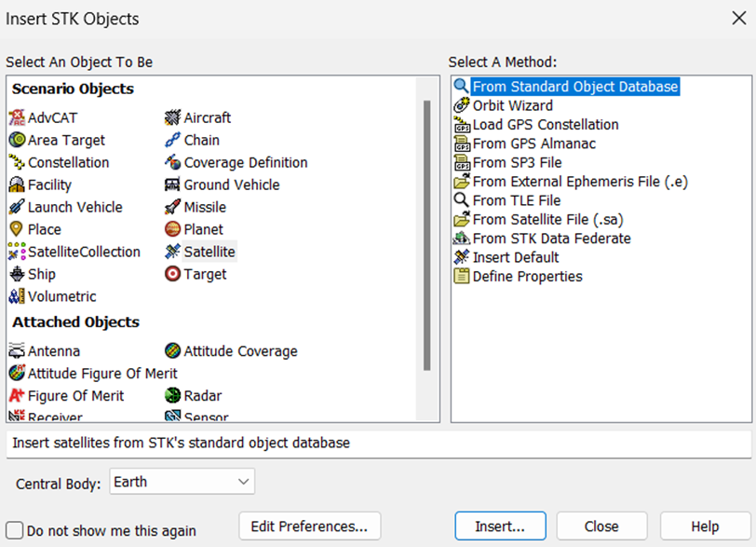Pick the Chain object icon

(x=172, y=140)
